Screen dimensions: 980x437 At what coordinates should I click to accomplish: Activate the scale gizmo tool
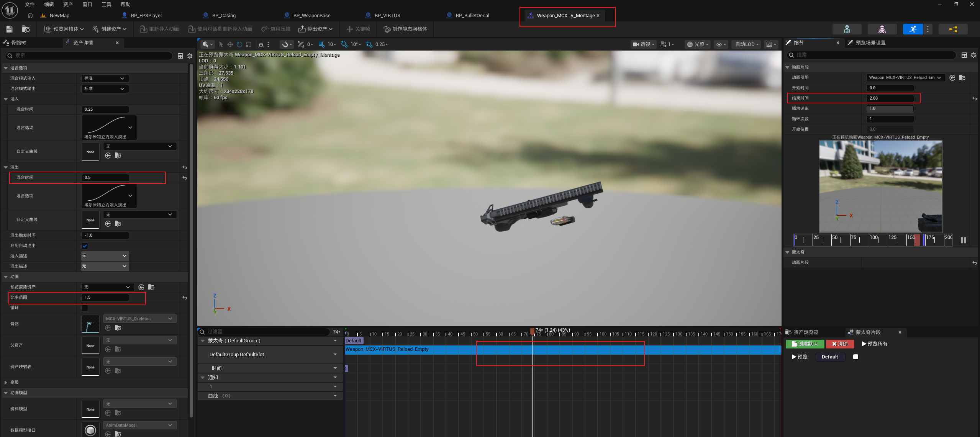[249, 44]
